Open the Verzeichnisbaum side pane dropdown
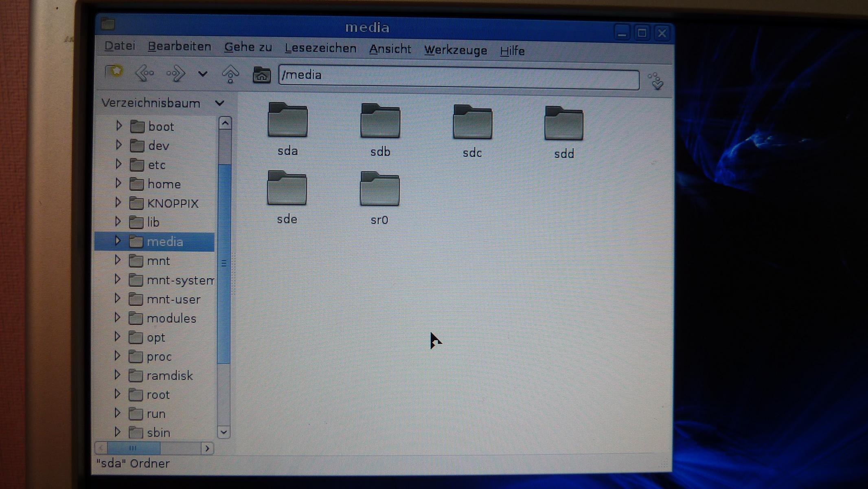 (220, 103)
